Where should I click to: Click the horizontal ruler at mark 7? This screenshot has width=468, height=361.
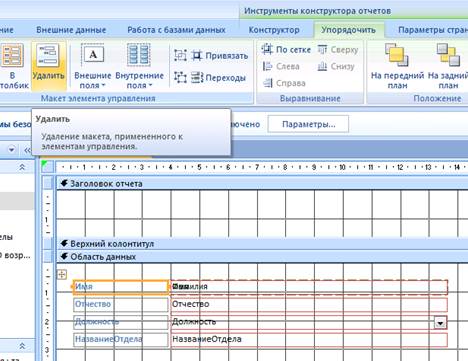pos(257,167)
